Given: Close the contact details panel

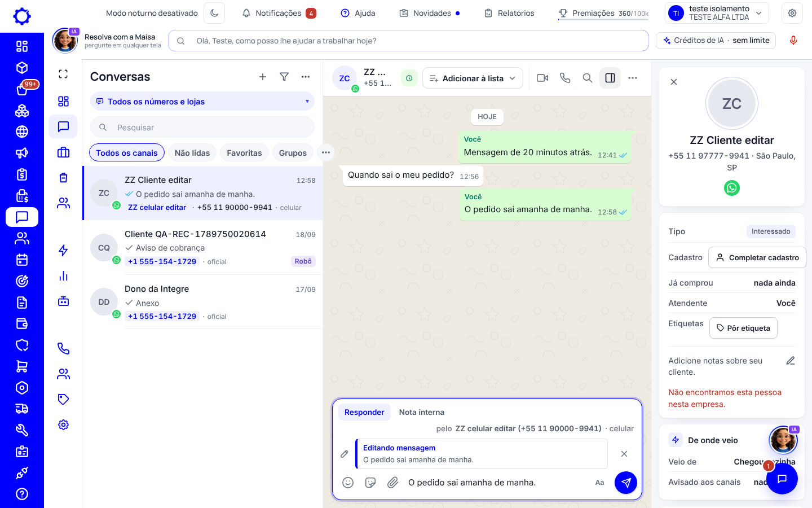Looking at the screenshot, I should (674, 82).
